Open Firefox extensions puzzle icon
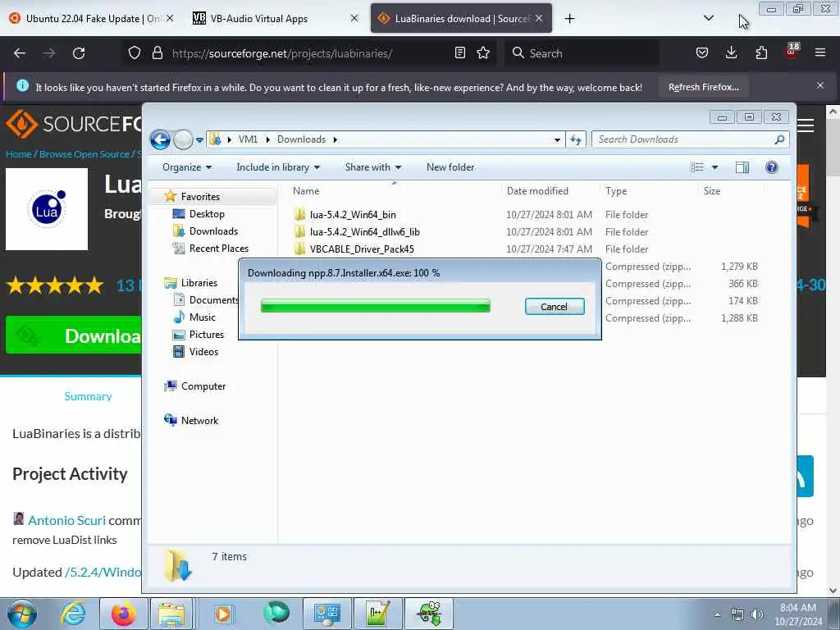 (761, 52)
